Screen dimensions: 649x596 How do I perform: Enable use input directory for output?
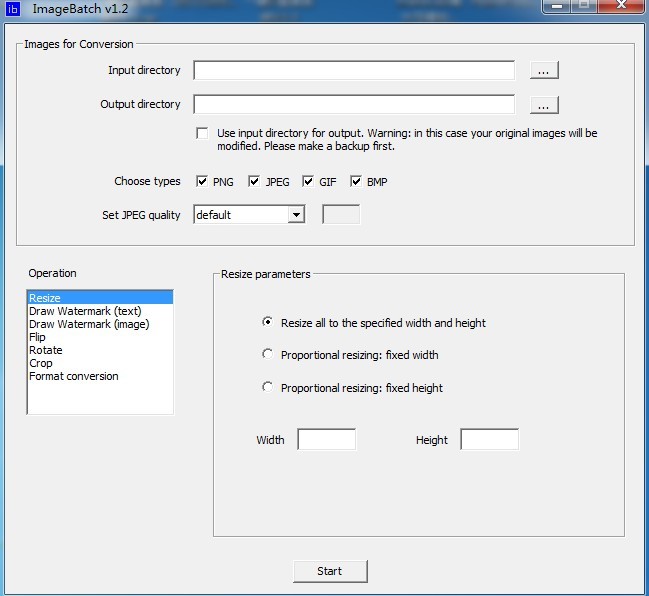click(x=203, y=133)
